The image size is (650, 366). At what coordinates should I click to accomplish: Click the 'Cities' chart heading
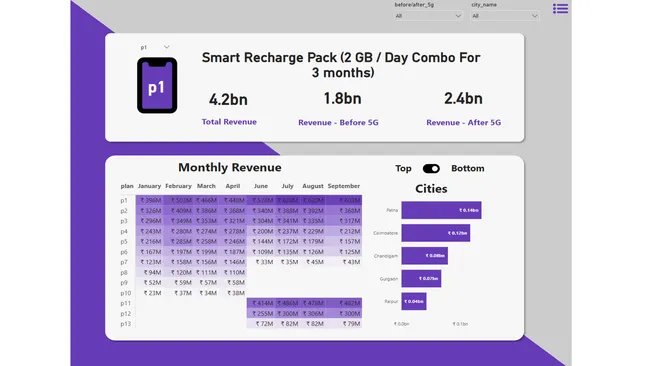(x=431, y=189)
